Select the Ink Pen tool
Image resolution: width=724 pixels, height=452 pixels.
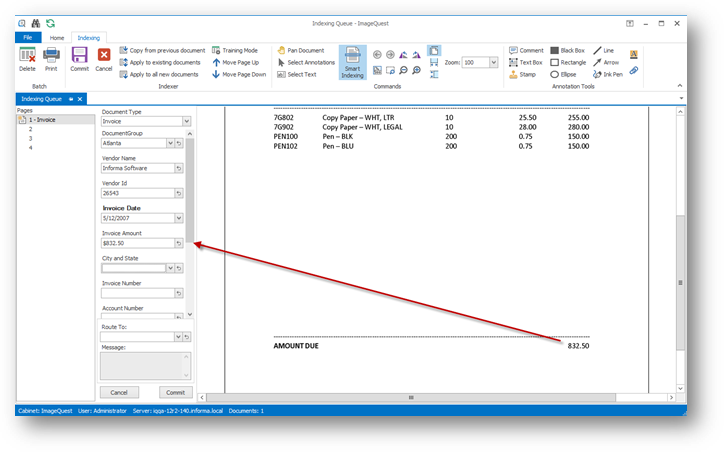[x=608, y=74]
